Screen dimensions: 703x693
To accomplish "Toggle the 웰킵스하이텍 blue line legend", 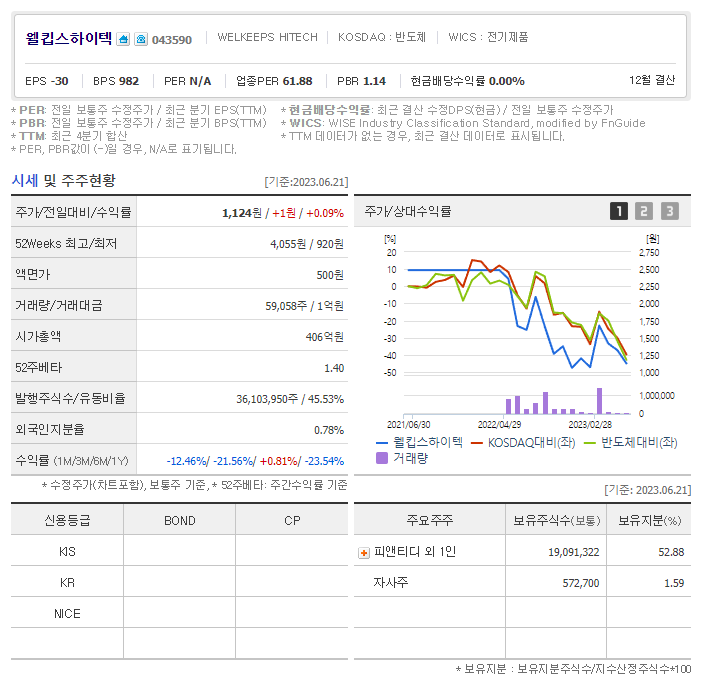I will (419, 443).
